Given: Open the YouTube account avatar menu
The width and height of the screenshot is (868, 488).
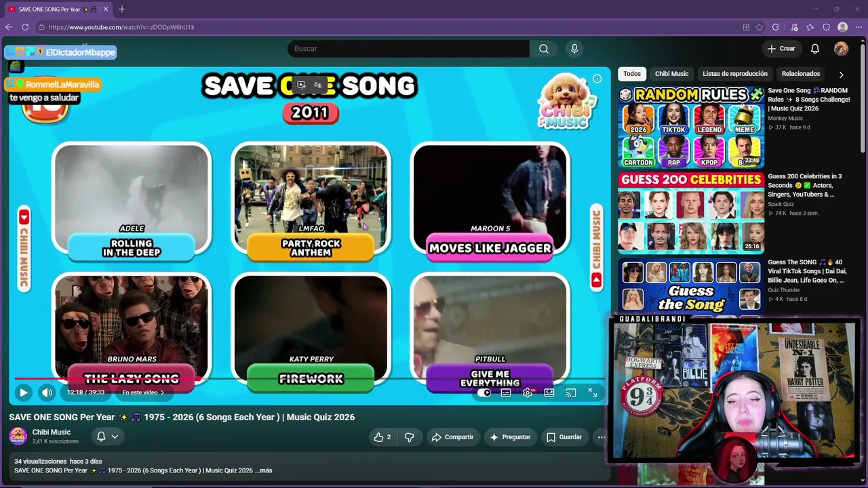Looking at the screenshot, I should coord(841,49).
